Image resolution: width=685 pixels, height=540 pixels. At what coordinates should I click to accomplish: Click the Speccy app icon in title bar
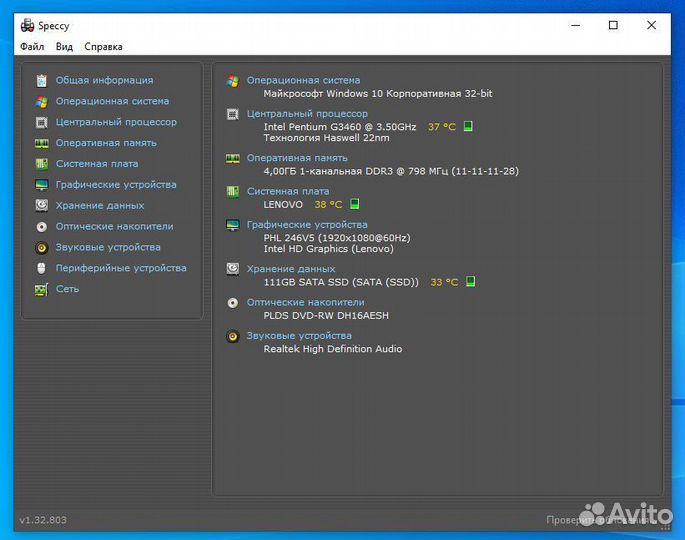click(x=27, y=25)
